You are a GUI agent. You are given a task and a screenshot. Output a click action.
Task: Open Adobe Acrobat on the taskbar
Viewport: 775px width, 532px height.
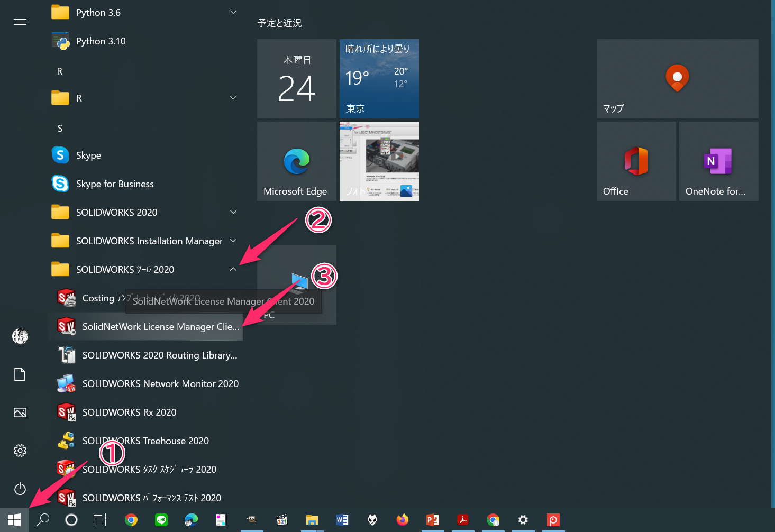463,520
